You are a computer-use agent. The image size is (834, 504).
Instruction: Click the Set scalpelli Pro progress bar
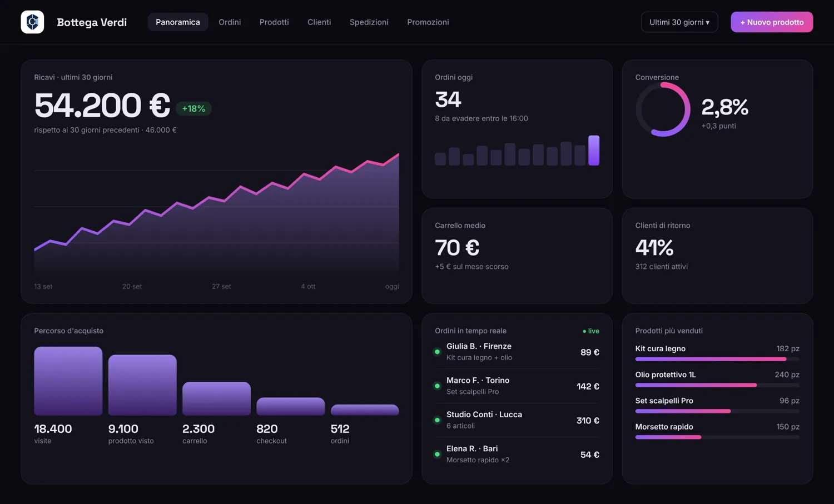click(717, 411)
